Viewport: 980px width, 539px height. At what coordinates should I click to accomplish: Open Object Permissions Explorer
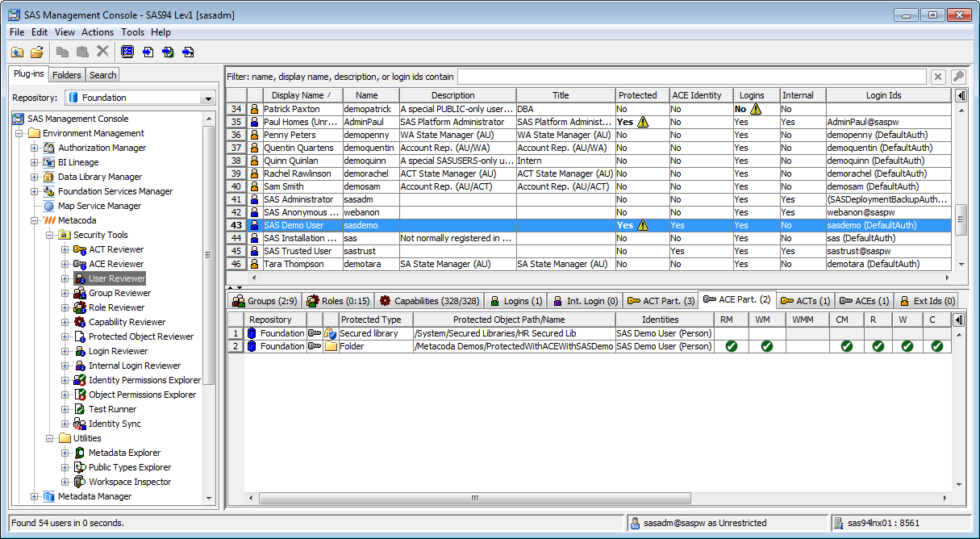point(142,395)
